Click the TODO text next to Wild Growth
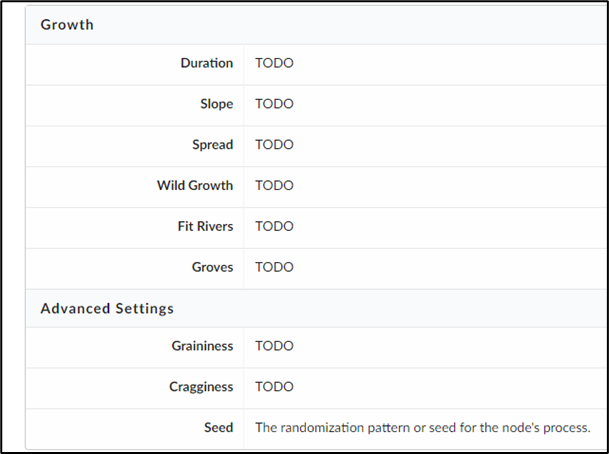This screenshot has height=454, width=609. pyautogui.click(x=274, y=185)
